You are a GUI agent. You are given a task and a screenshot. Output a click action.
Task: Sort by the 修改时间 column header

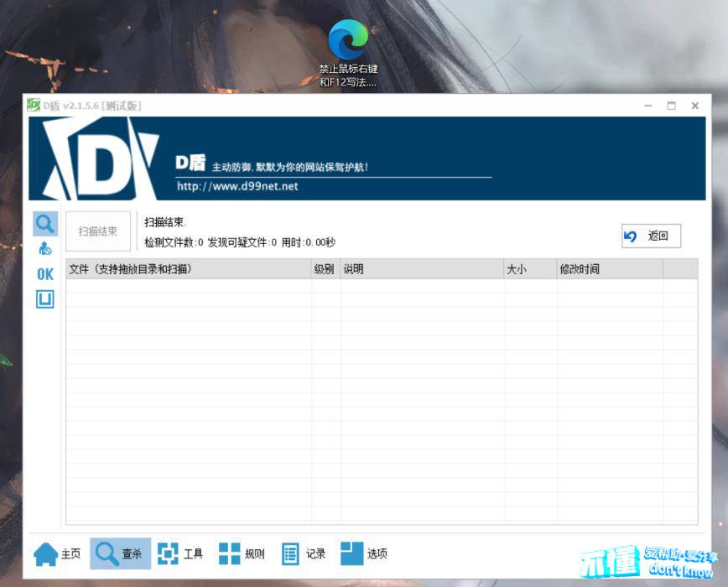tap(610, 269)
